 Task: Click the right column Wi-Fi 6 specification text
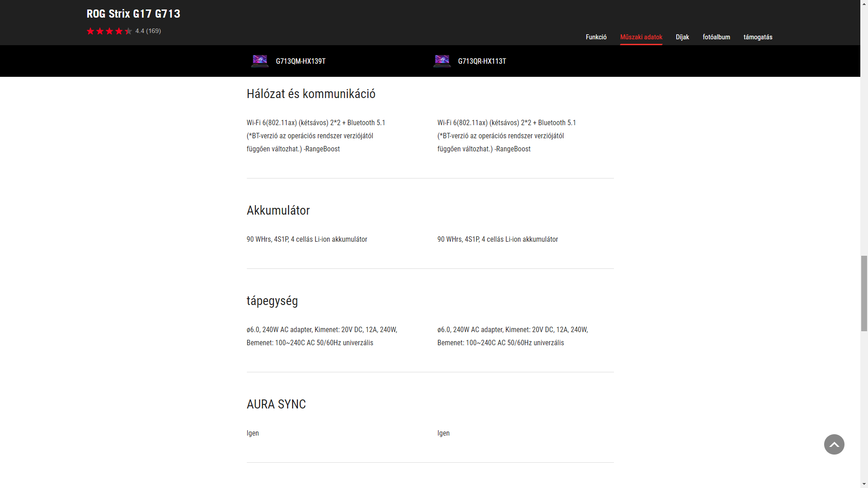point(507,136)
